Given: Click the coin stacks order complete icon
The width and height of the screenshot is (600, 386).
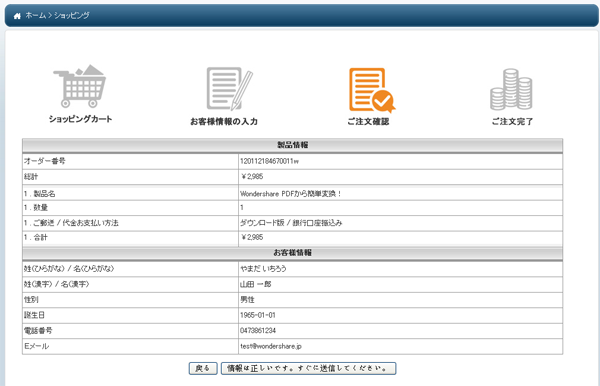Looking at the screenshot, I should 511,89.
